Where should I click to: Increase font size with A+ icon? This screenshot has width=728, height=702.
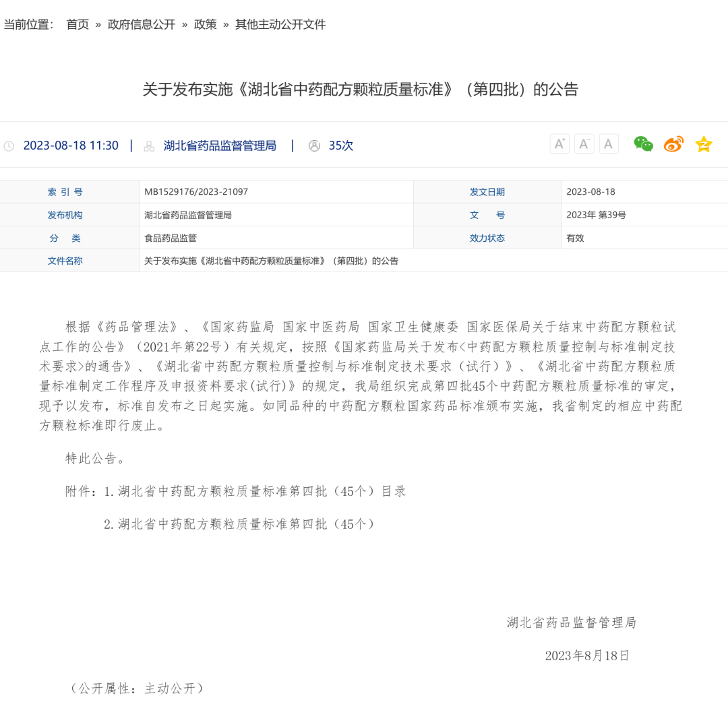click(x=559, y=144)
